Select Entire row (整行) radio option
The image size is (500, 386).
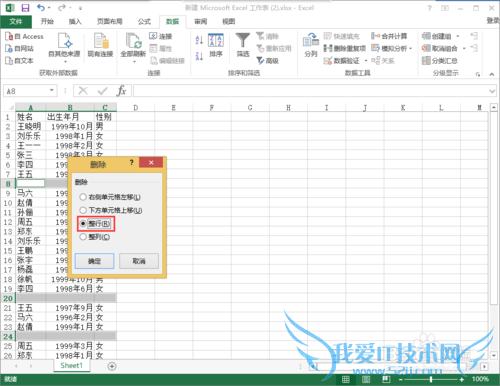(x=96, y=224)
